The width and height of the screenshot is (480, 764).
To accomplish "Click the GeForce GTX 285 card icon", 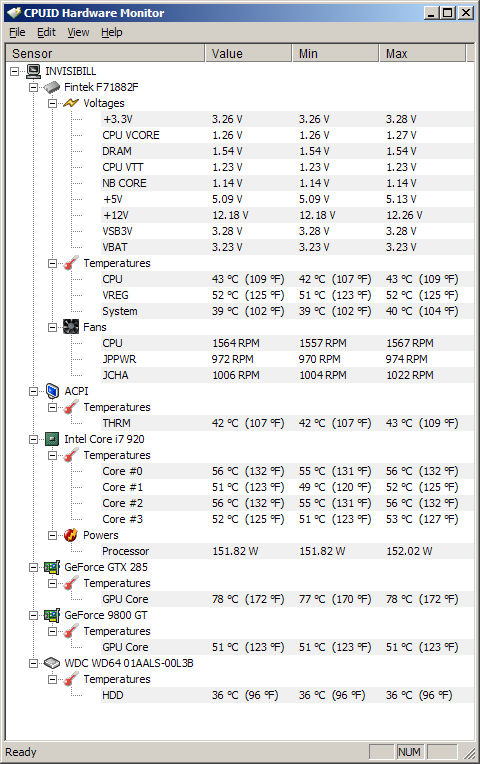I will (52, 567).
